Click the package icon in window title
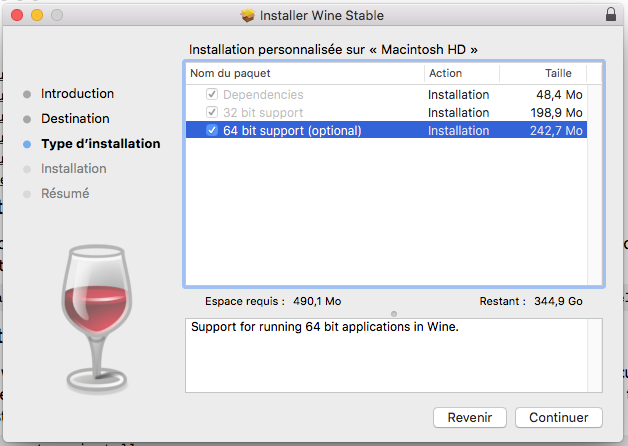Screen dimensions: 628x446 click(248, 16)
